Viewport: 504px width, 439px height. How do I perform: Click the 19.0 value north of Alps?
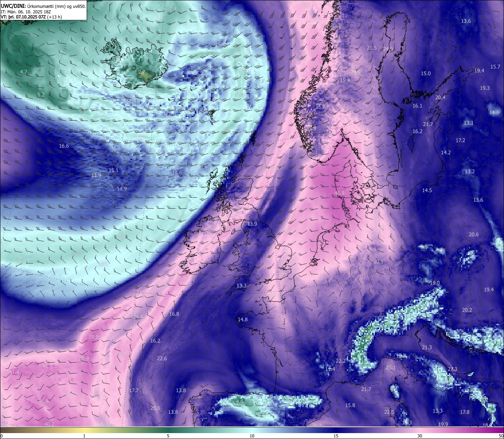click(x=435, y=283)
